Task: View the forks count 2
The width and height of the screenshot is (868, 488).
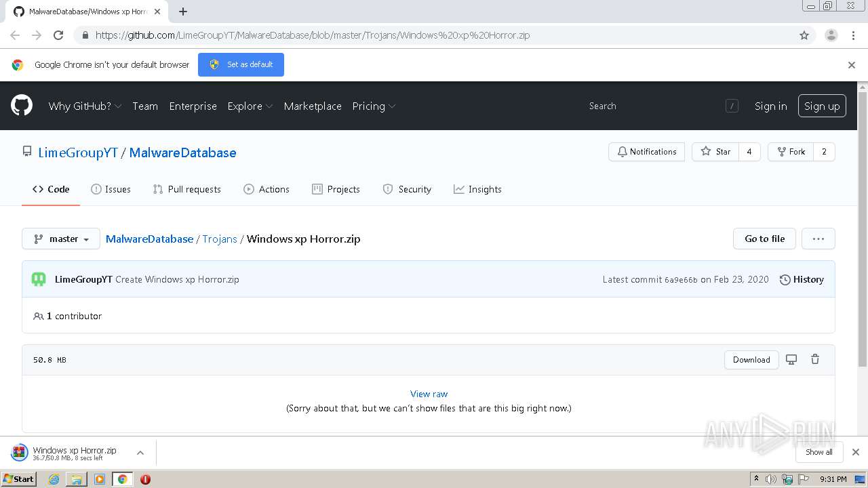Action: [824, 152]
